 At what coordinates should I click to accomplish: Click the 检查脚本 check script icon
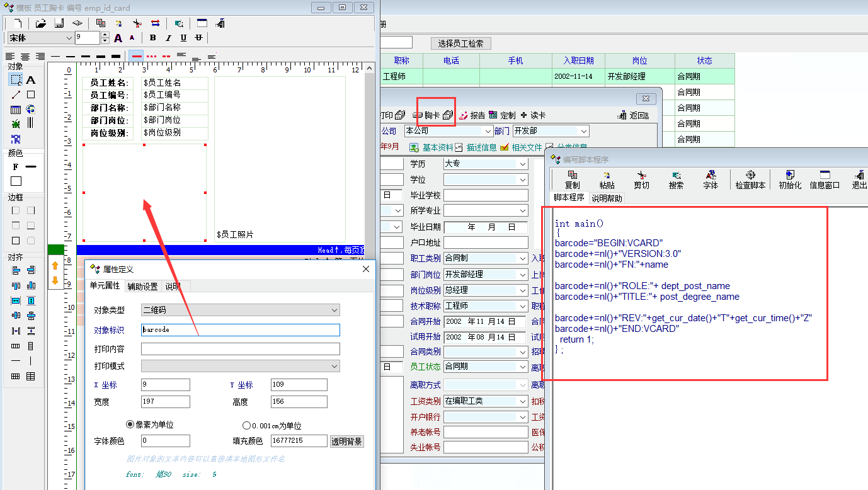[750, 179]
